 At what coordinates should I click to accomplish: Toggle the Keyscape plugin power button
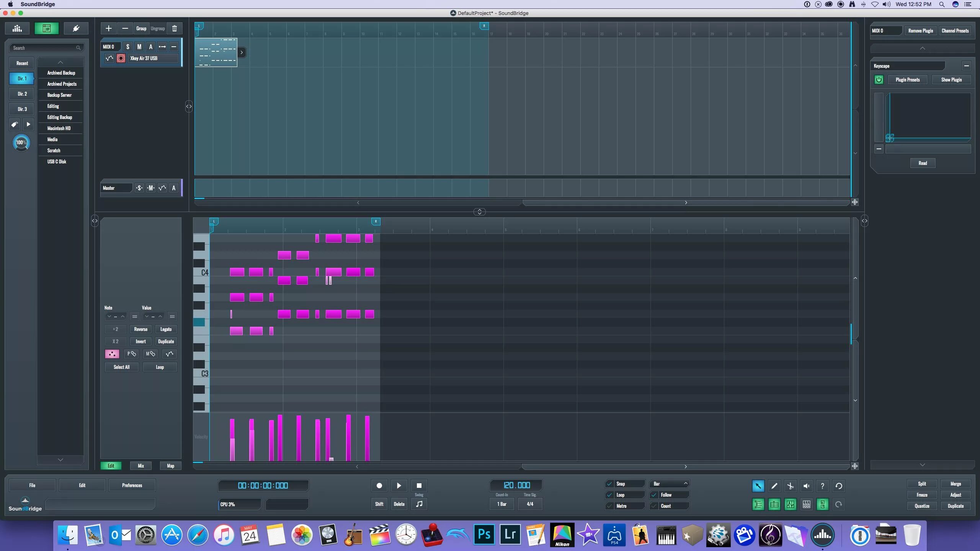tap(879, 80)
